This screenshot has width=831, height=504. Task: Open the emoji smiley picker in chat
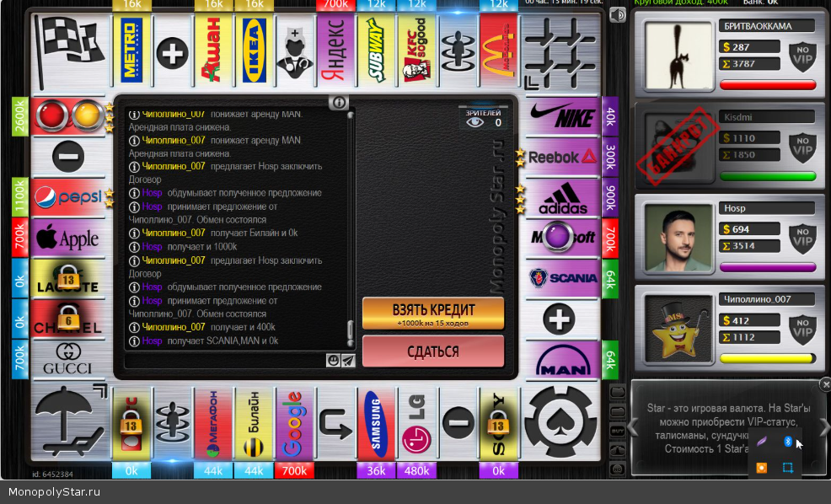(x=333, y=361)
